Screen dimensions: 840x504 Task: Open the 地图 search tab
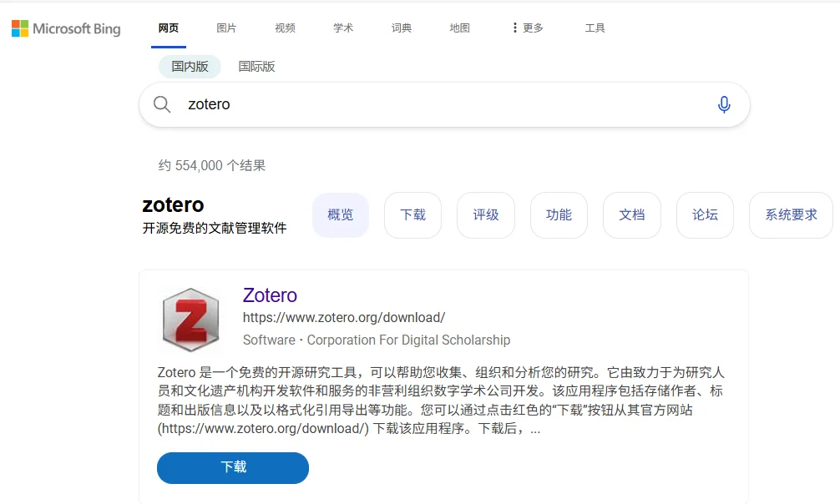pos(459,28)
